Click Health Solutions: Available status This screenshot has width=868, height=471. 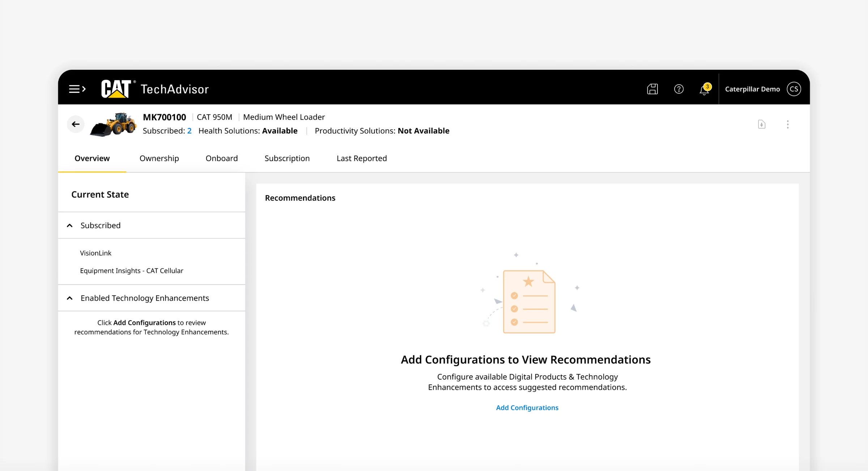pyautogui.click(x=248, y=131)
